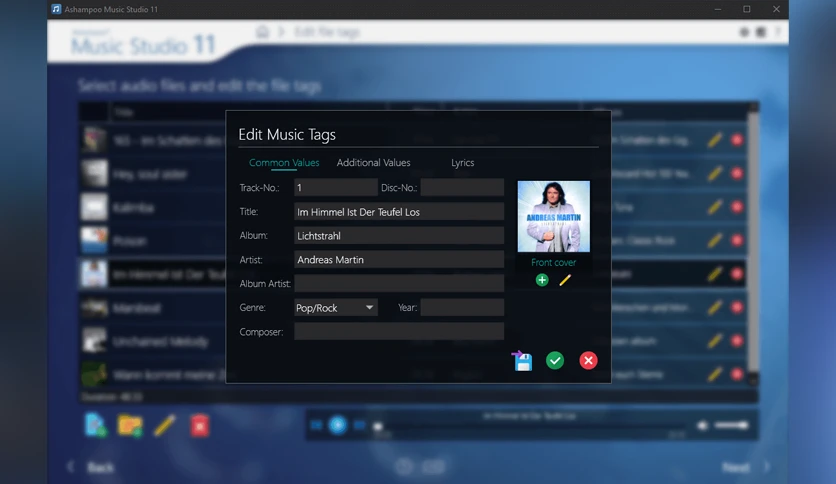This screenshot has height=484, width=836.
Task: Confirm tags with the green checkmark button
Action: pos(555,361)
